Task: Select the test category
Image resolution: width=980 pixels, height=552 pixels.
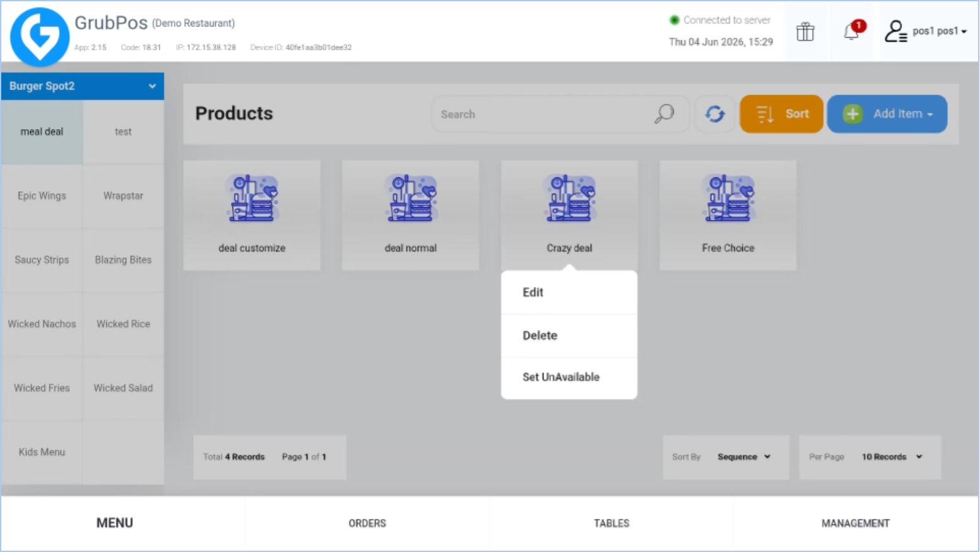Action: click(123, 132)
